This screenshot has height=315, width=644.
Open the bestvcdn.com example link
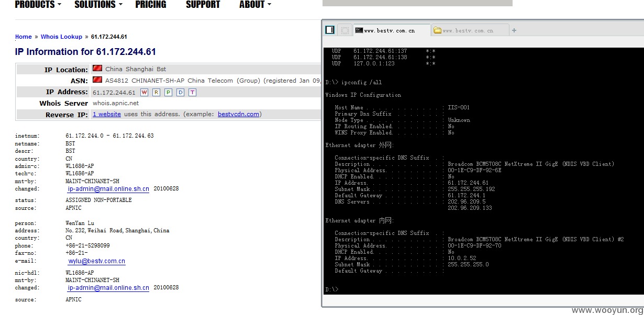[238, 114]
